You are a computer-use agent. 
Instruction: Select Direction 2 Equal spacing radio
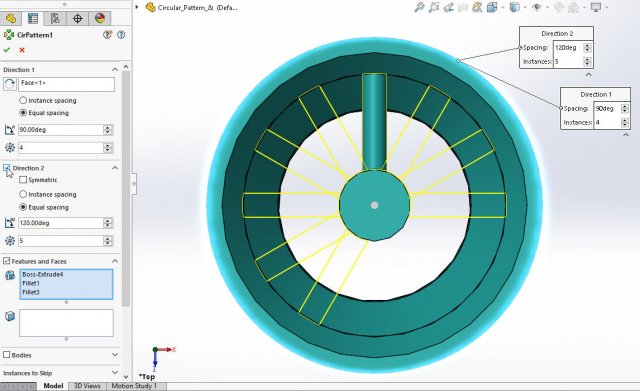click(x=23, y=207)
